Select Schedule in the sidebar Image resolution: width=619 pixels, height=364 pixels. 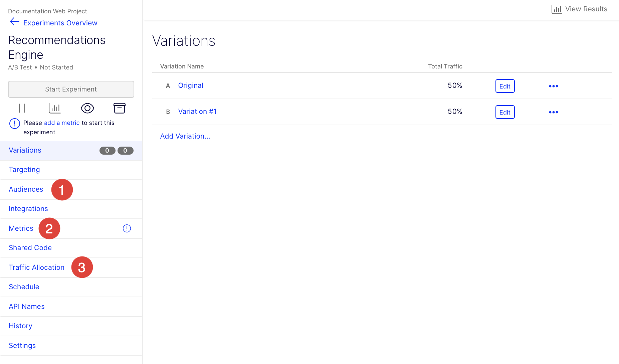[x=24, y=287]
